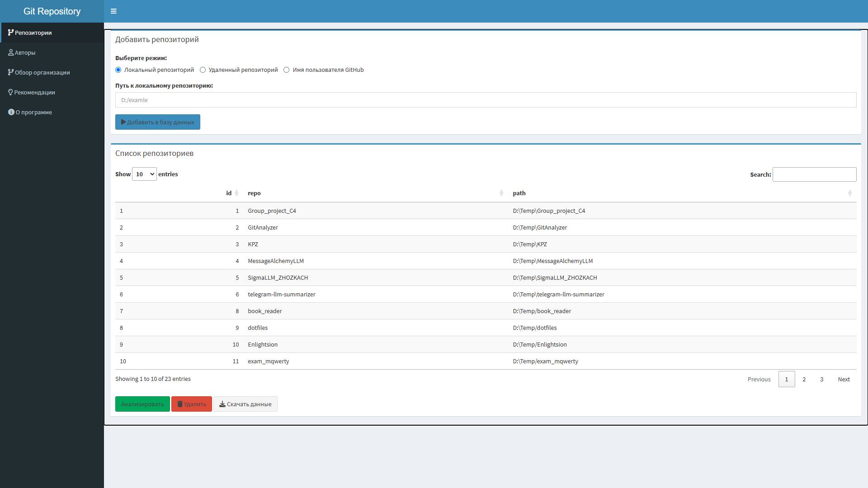Viewport: 868px width, 488px height.
Task: Select Локальный репозиторий radio option
Action: (x=118, y=70)
